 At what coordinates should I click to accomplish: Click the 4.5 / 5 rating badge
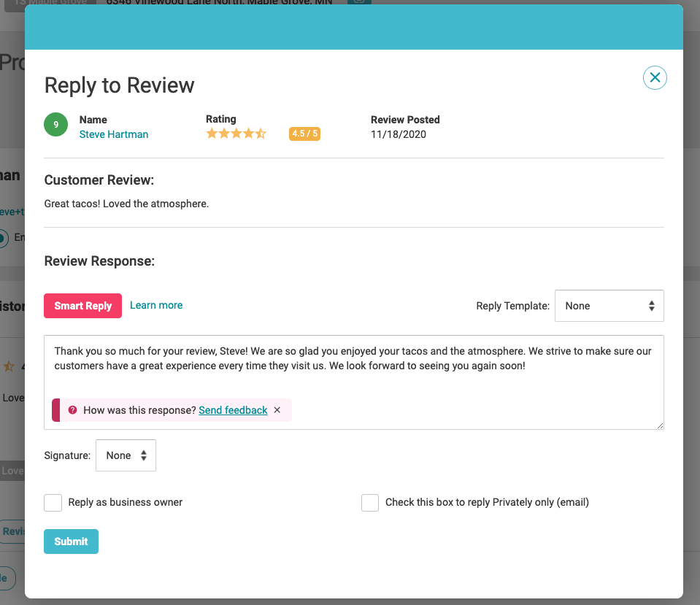[304, 134]
